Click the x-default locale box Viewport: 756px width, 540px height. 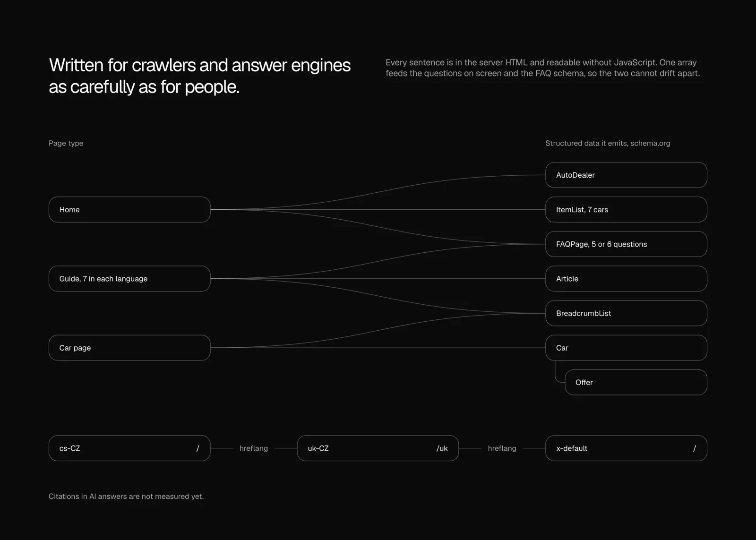coord(626,448)
